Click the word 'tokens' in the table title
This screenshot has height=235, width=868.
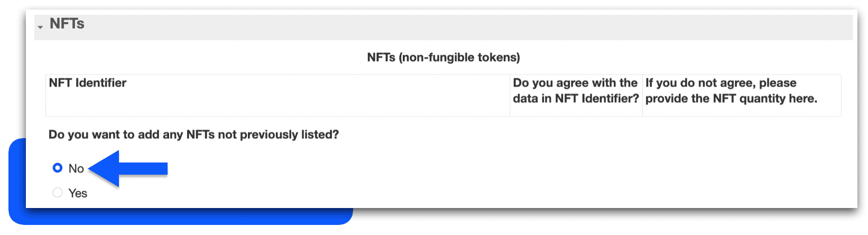coord(500,57)
